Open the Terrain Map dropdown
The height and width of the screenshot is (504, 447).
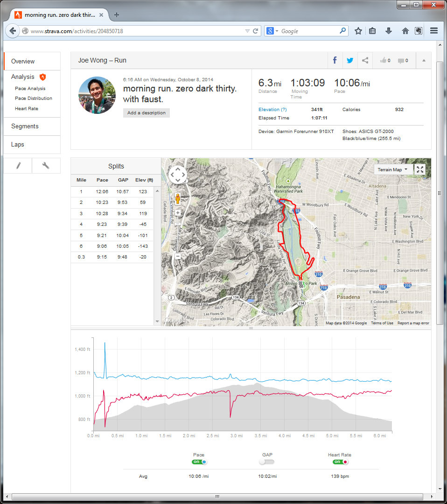tap(393, 169)
